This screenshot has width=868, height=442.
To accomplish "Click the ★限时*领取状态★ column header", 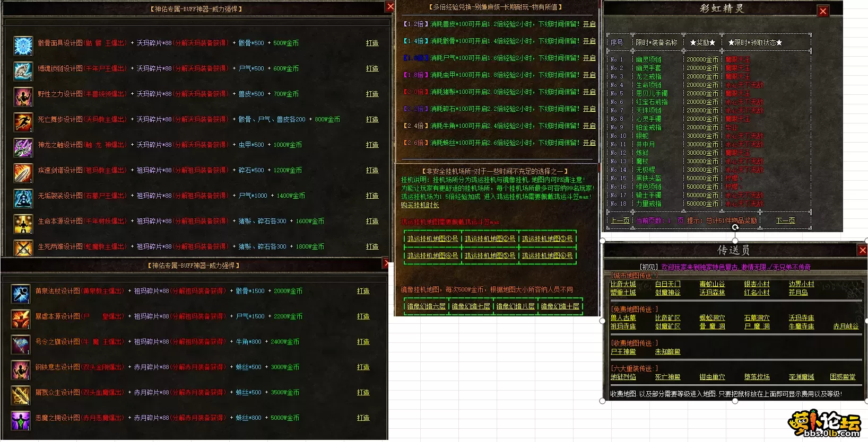I will click(x=754, y=42).
